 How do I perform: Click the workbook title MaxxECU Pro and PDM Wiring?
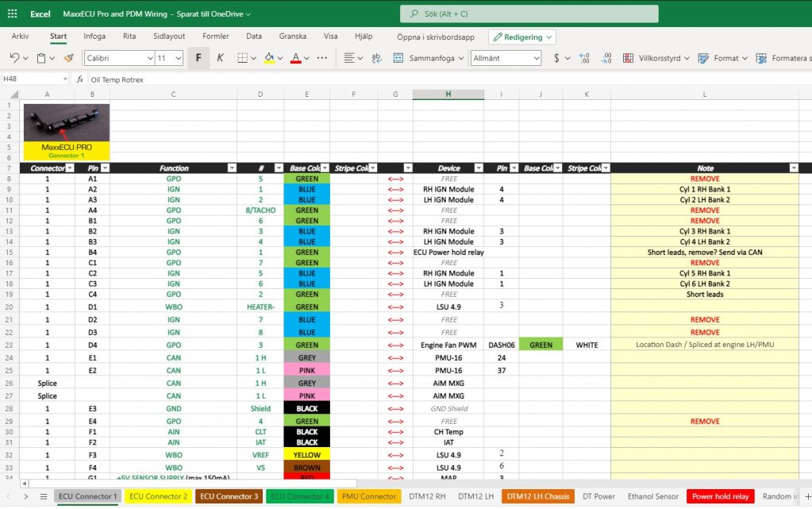click(115, 14)
